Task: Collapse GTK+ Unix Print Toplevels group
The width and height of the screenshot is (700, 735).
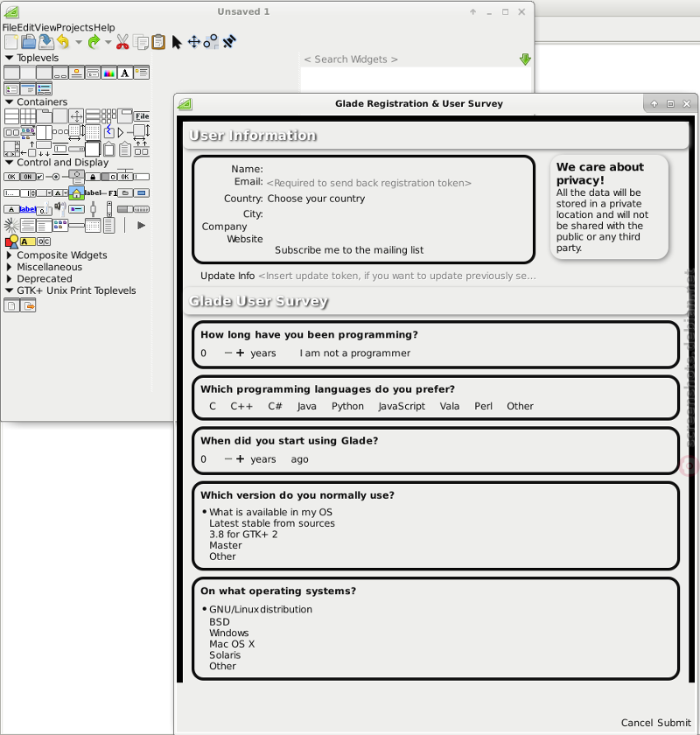Action: point(9,290)
